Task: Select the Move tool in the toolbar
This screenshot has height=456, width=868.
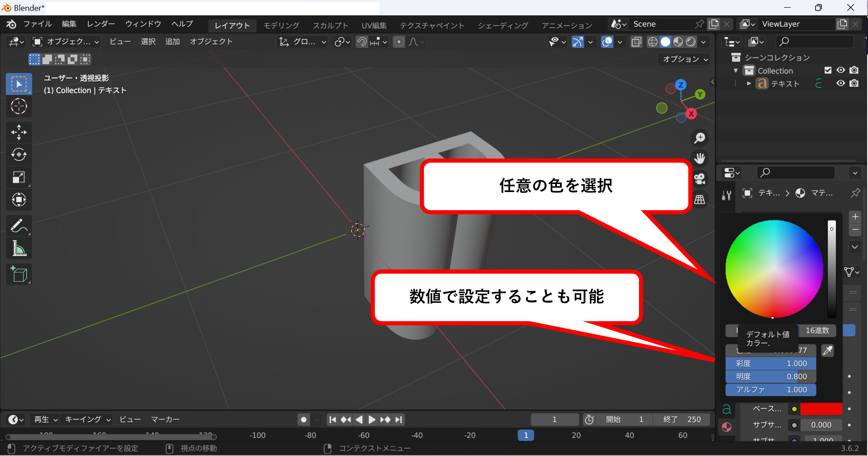Action: coord(19,132)
